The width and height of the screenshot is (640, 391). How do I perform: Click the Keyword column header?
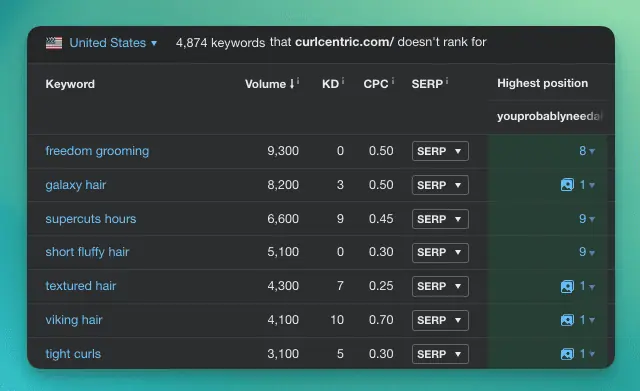(x=70, y=84)
